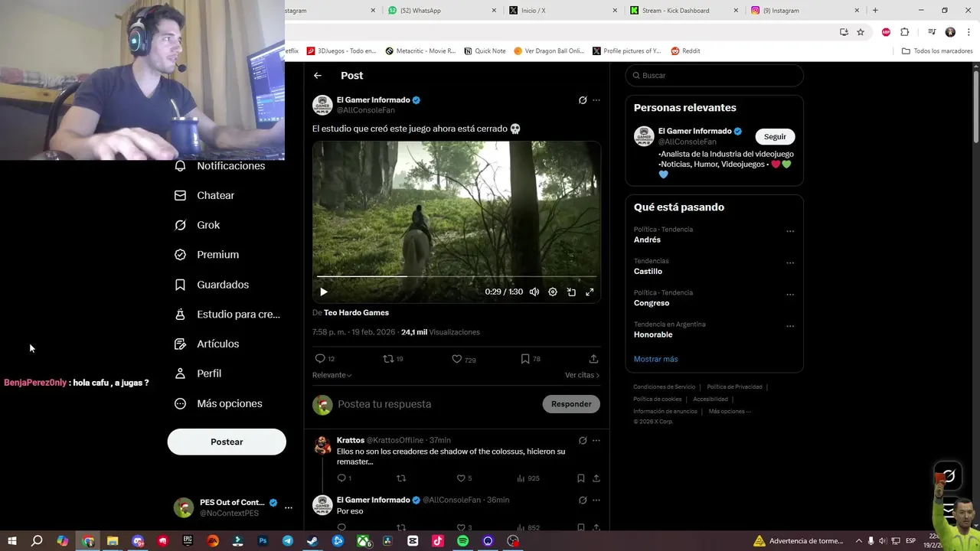Follow El Gamer Informado with Seguir
Image resolution: width=980 pixels, height=551 pixels.
[775, 136]
